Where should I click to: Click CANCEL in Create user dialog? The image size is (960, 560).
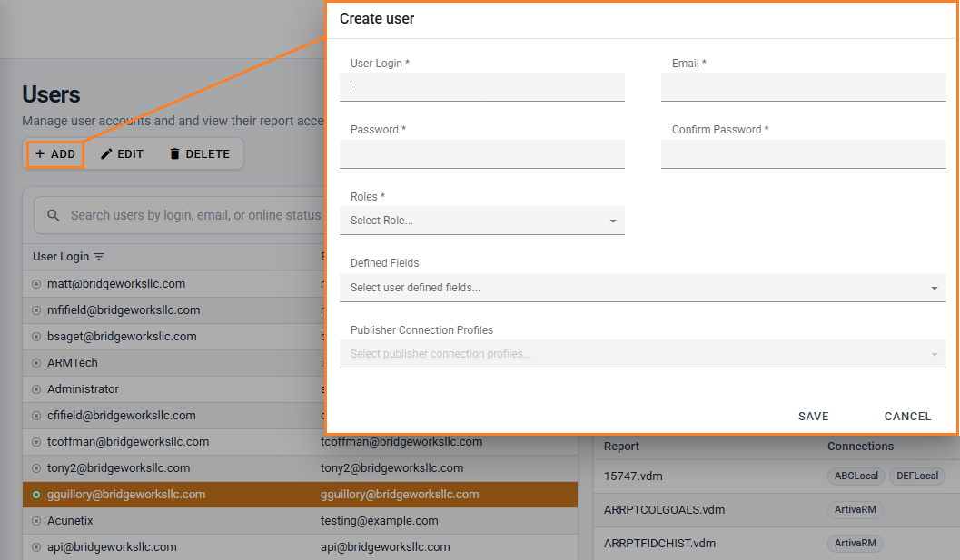coord(907,417)
